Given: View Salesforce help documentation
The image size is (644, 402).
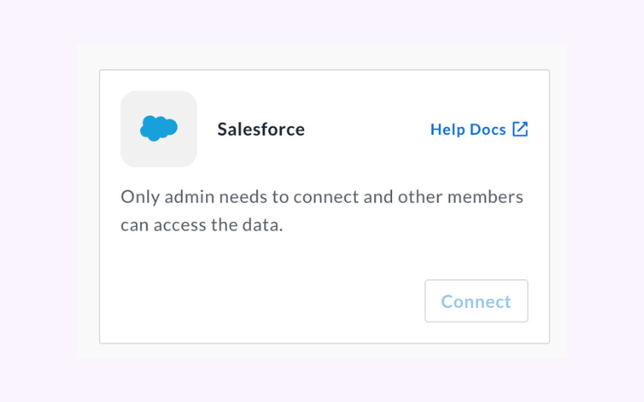Looking at the screenshot, I should (479, 129).
